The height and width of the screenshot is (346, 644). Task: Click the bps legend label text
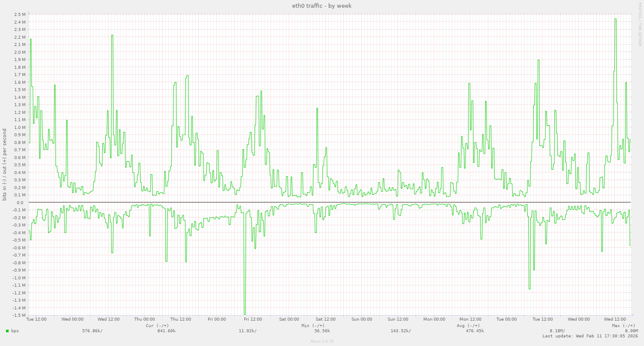coord(14,331)
